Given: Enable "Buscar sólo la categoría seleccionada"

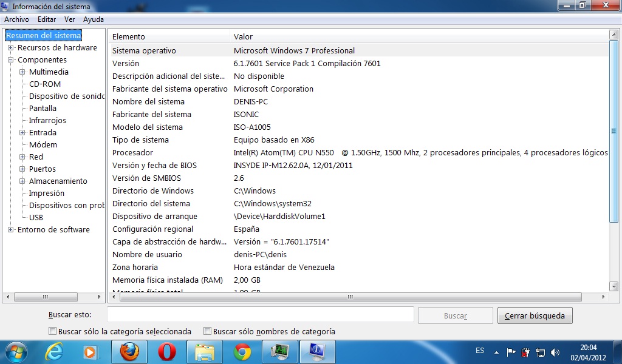Looking at the screenshot, I should pos(53,331).
